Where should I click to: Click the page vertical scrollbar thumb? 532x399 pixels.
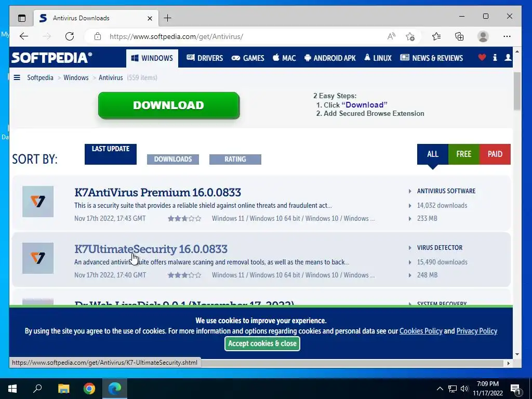tap(517, 91)
